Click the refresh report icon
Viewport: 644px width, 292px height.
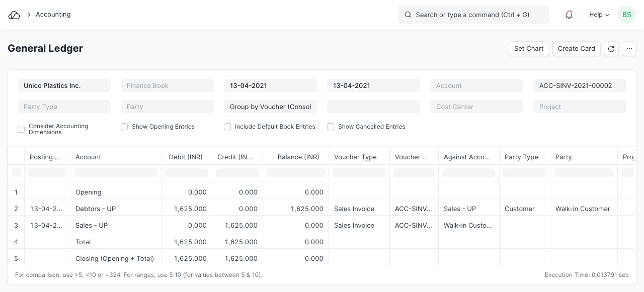(x=611, y=49)
